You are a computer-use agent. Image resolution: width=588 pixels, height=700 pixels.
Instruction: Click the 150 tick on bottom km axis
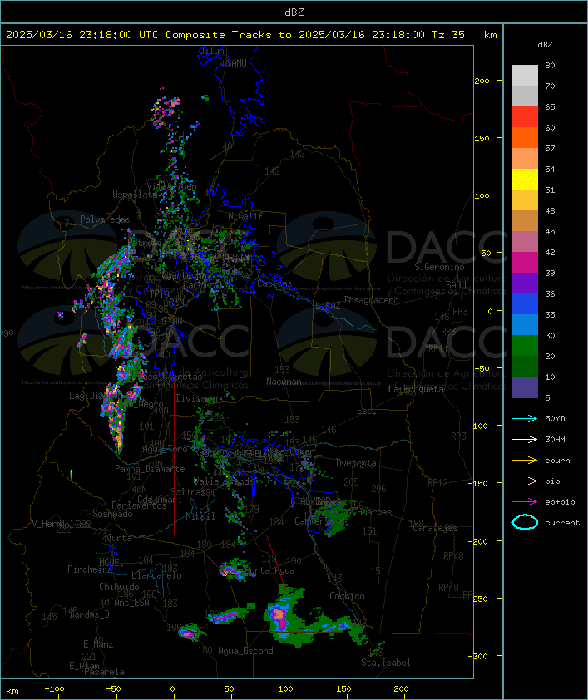pyautogui.click(x=343, y=689)
